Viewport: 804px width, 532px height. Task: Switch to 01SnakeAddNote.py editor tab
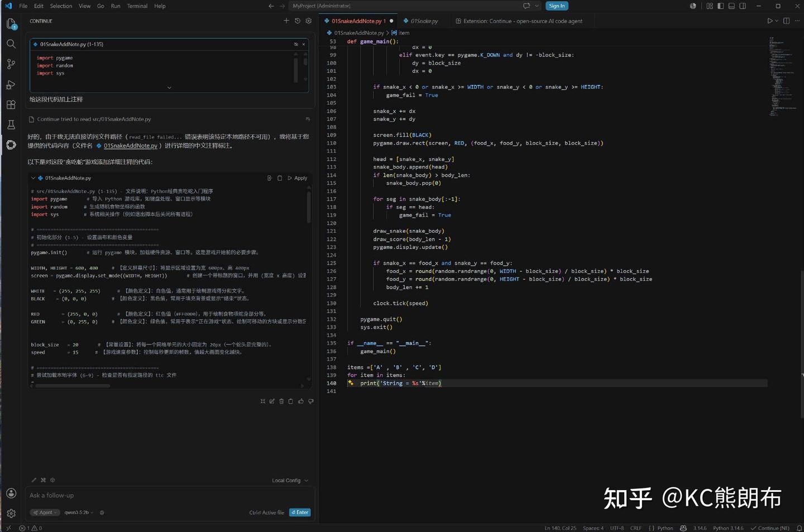[x=358, y=21]
